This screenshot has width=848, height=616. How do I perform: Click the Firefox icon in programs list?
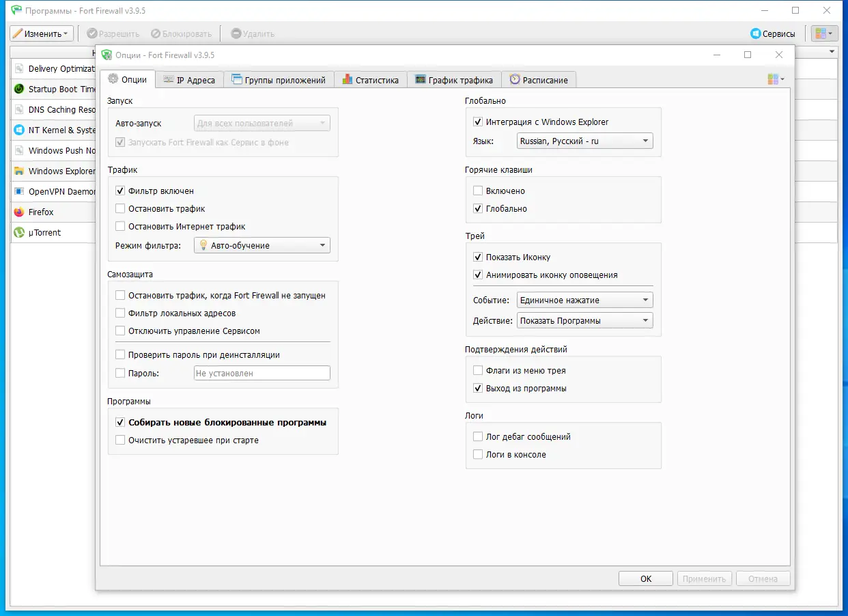[x=18, y=212]
